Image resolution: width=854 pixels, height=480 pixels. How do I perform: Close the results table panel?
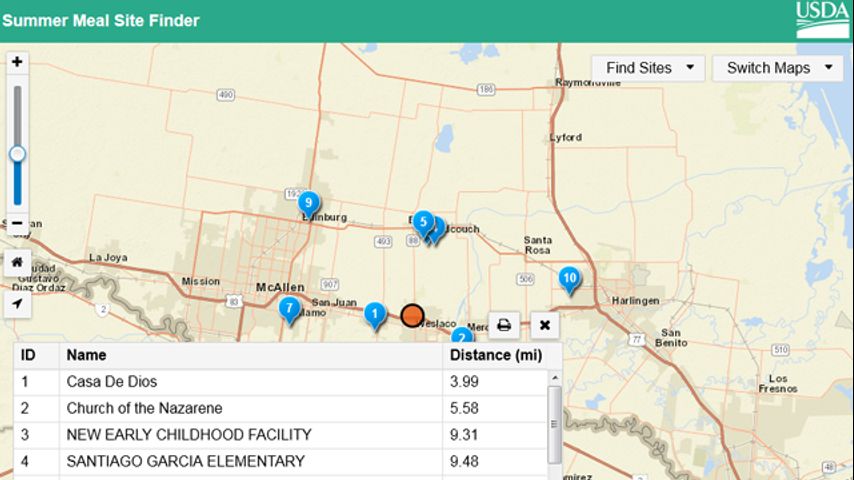pos(544,325)
